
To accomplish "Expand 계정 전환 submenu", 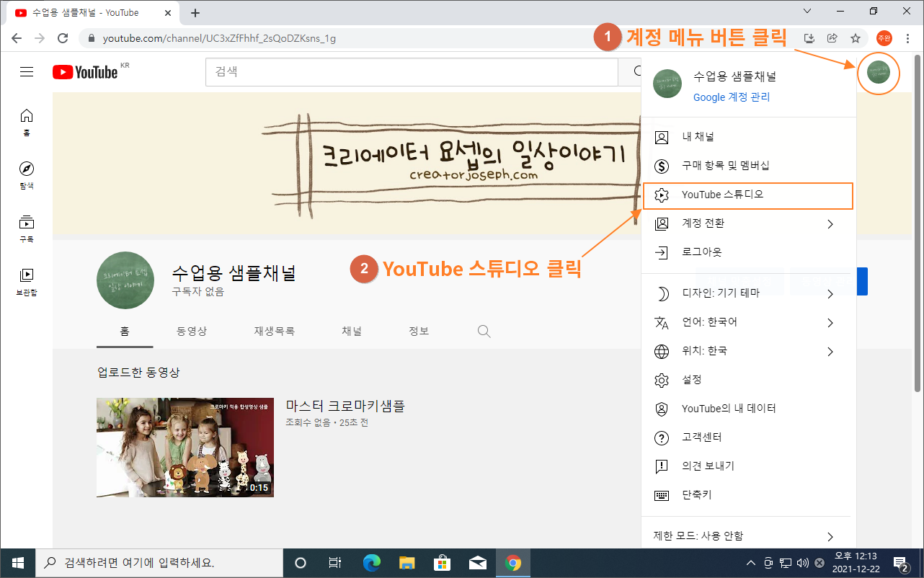I will 749,223.
